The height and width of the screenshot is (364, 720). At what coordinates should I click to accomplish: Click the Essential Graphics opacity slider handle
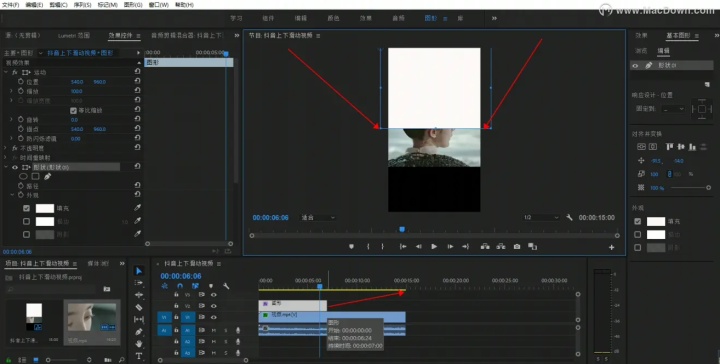tap(709, 187)
